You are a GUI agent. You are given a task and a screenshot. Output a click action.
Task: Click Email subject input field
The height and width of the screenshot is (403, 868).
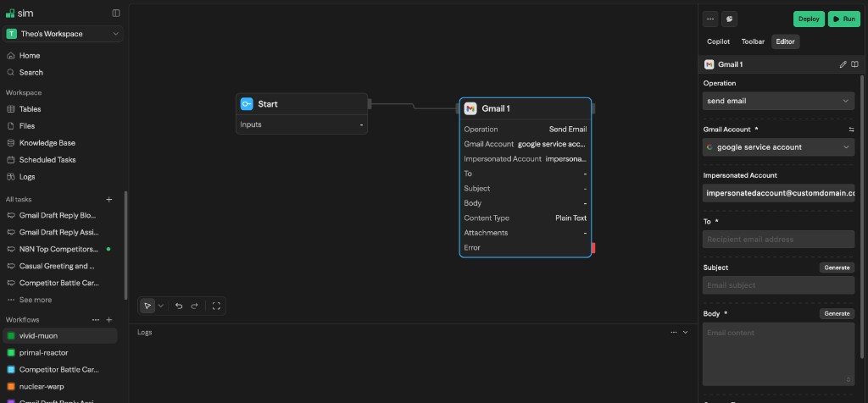778,285
